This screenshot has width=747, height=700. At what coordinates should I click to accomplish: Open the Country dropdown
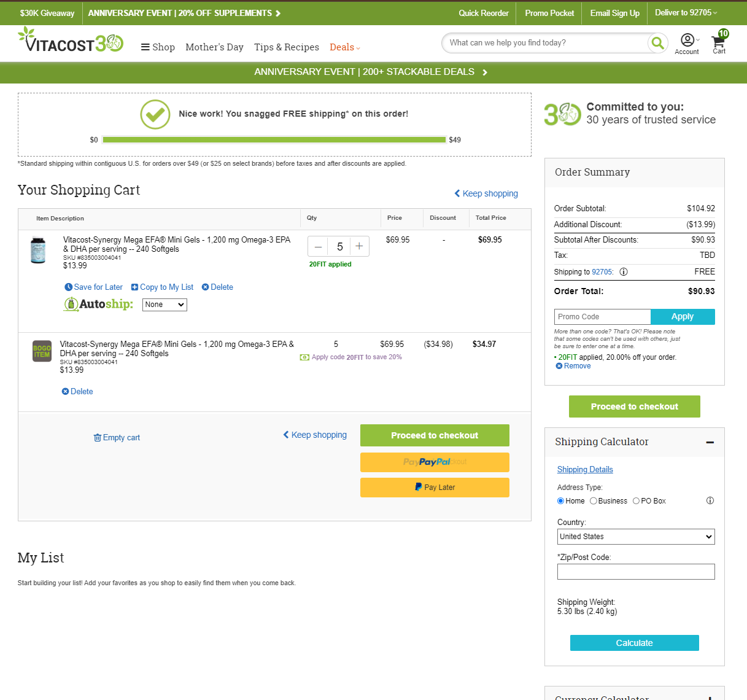636,537
